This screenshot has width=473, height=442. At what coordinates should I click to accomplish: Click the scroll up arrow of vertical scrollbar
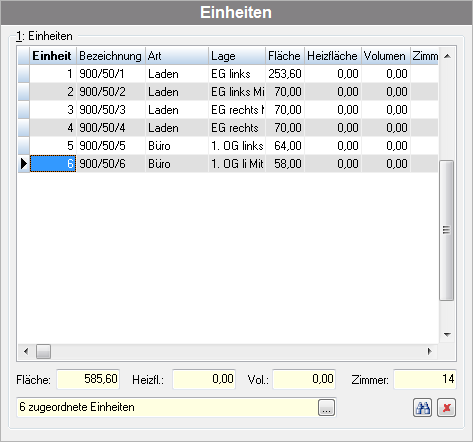coord(447,56)
